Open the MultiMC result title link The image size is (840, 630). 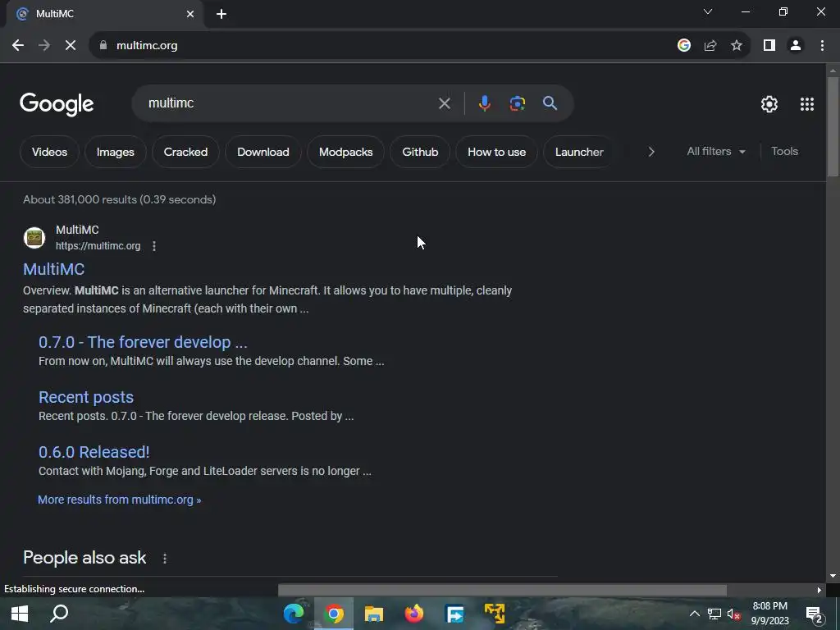tap(53, 269)
